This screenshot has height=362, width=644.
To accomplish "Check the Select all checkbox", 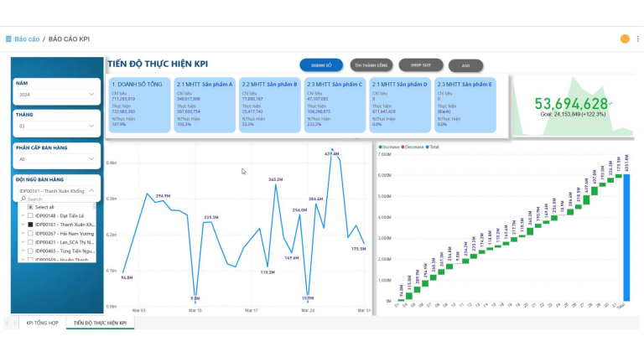I will tap(31, 207).
